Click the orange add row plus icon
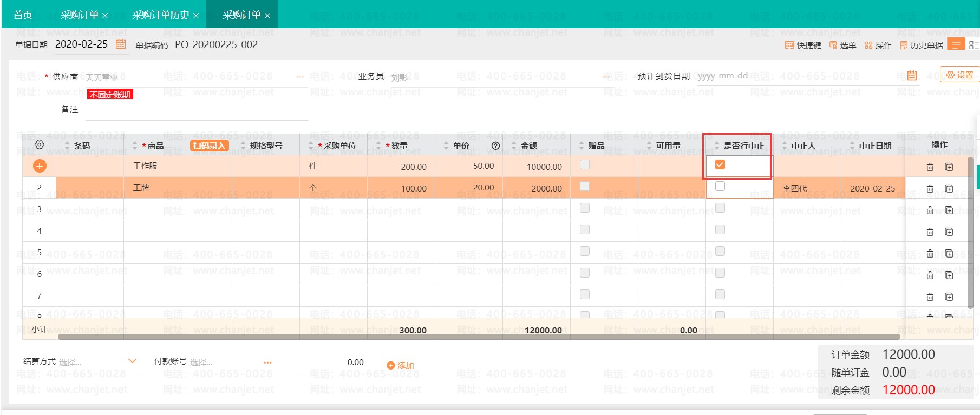The height and width of the screenshot is (415, 980). [x=40, y=166]
